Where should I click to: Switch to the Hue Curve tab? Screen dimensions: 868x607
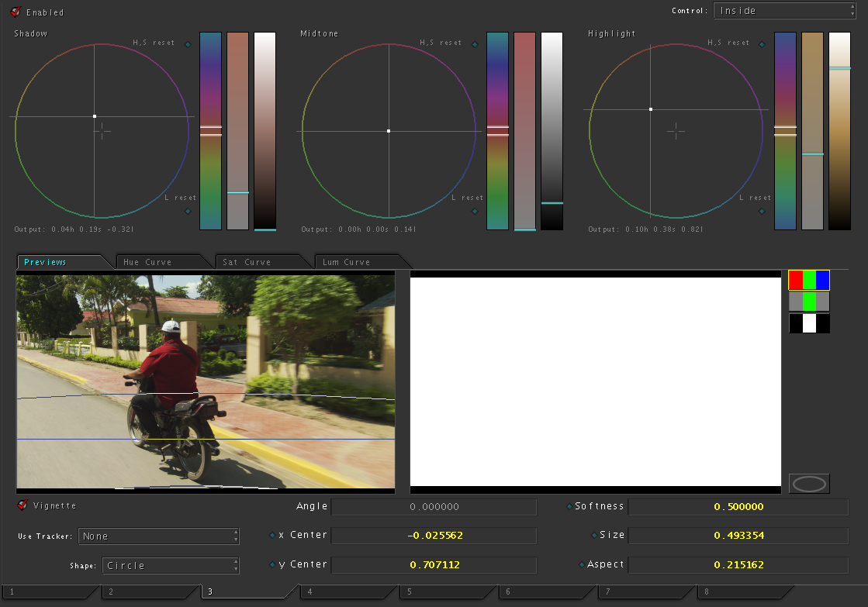pyautogui.click(x=147, y=262)
